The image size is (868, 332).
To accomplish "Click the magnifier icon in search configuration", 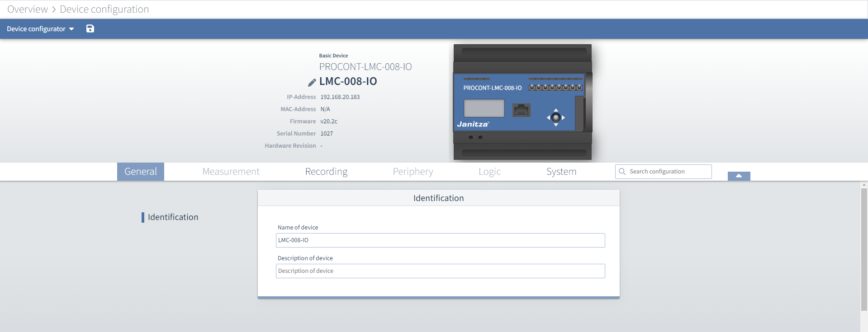I will tap(622, 172).
